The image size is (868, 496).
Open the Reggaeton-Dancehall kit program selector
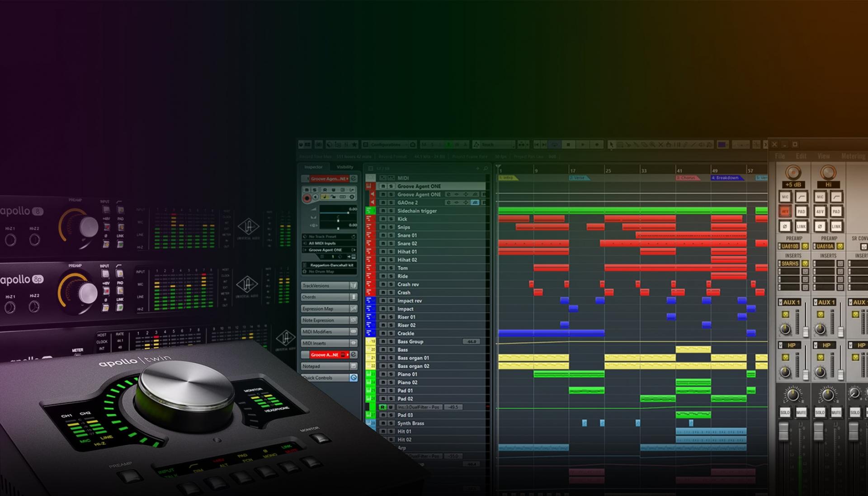[x=330, y=265]
